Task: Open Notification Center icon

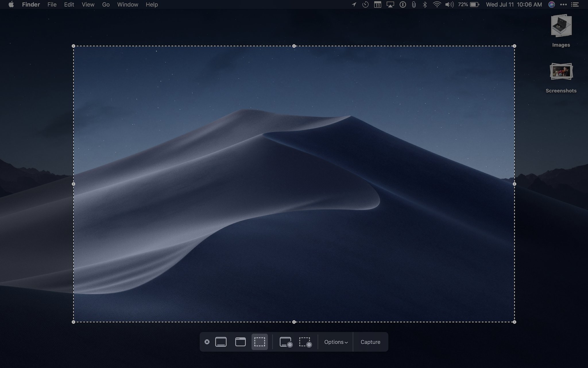Action: coord(575,5)
